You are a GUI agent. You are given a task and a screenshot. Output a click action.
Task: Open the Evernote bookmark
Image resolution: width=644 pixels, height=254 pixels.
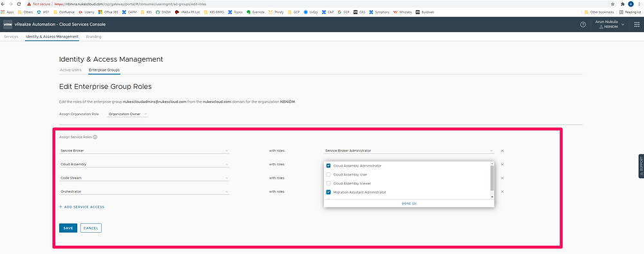point(256,12)
